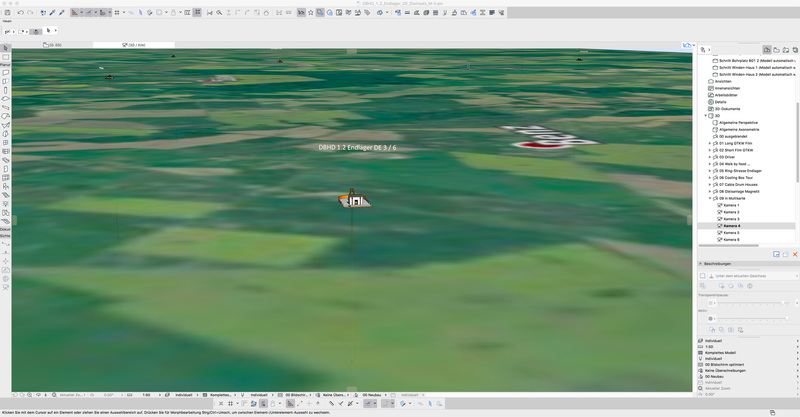
Task: Click the Marquee tool in the toolbox
Action: [5, 57]
